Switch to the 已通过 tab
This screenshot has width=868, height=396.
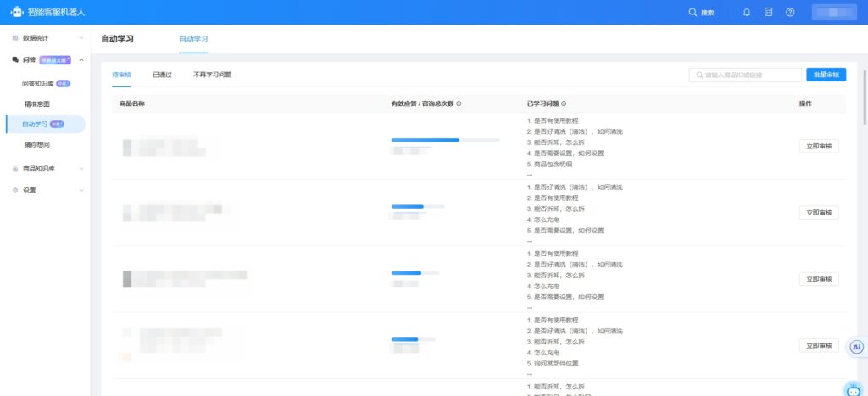click(162, 75)
